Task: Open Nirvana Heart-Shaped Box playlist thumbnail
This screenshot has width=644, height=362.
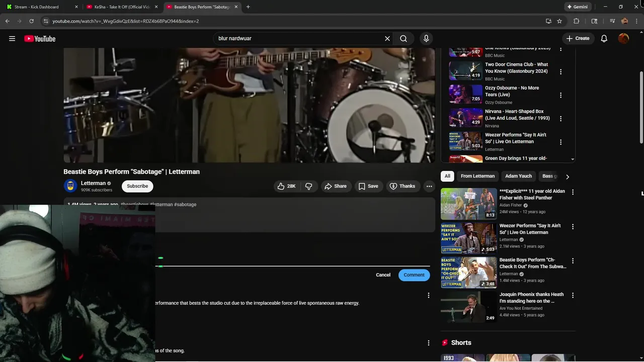Action: point(466,118)
